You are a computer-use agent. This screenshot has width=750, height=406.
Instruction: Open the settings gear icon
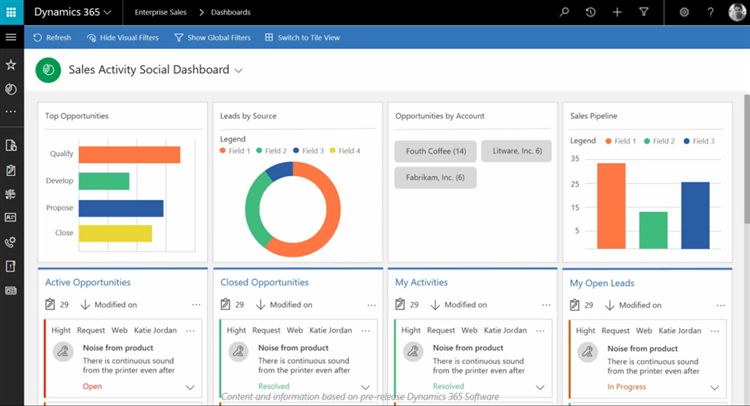tap(684, 12)
